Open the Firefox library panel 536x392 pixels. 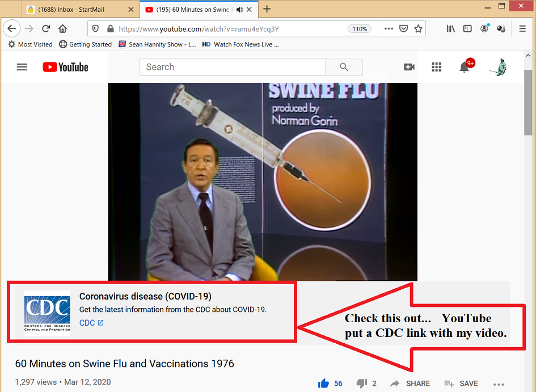pyautogui.click(x=451, y=29)
